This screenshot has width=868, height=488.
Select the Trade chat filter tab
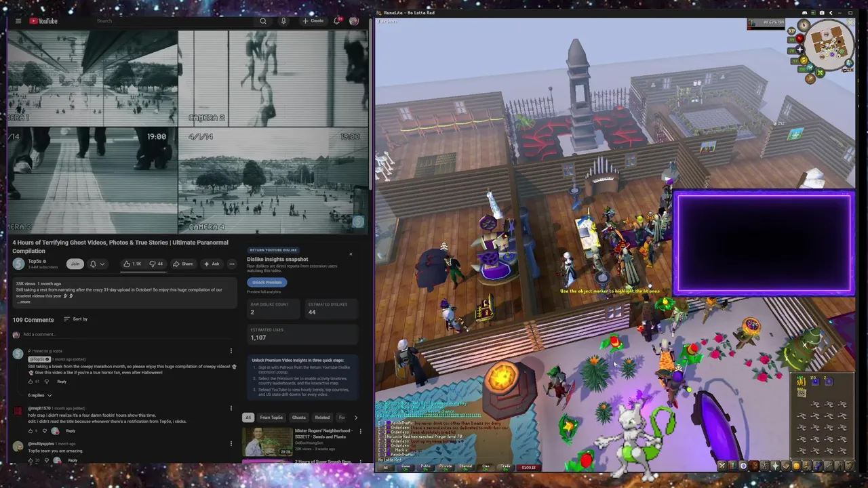505,467
